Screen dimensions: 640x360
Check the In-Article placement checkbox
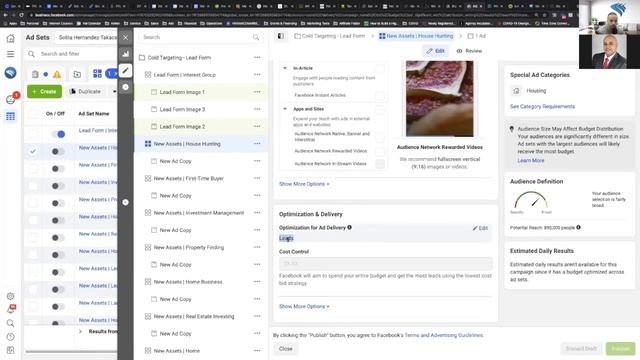380,68
